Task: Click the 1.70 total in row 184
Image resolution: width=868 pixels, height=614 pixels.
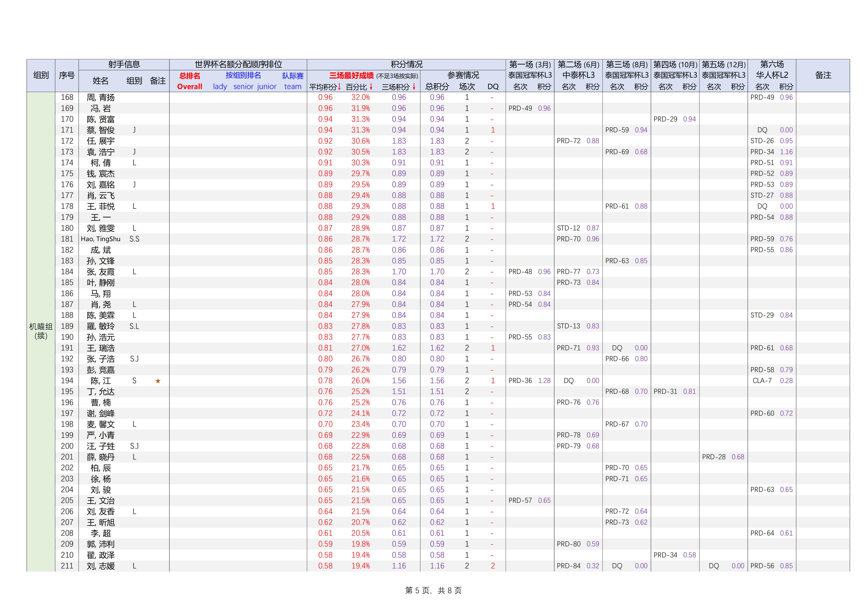Action: [437, 272]
